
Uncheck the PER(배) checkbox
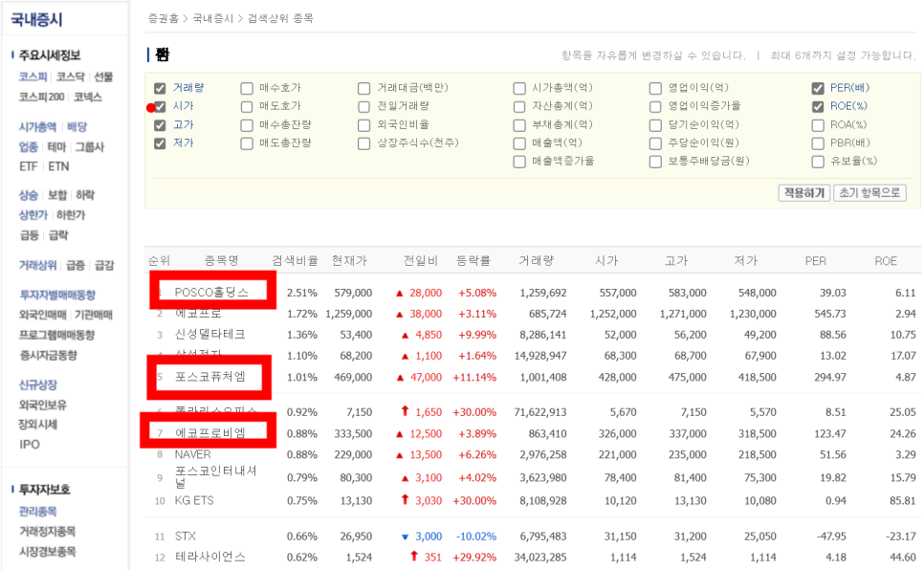coord(817,88)
